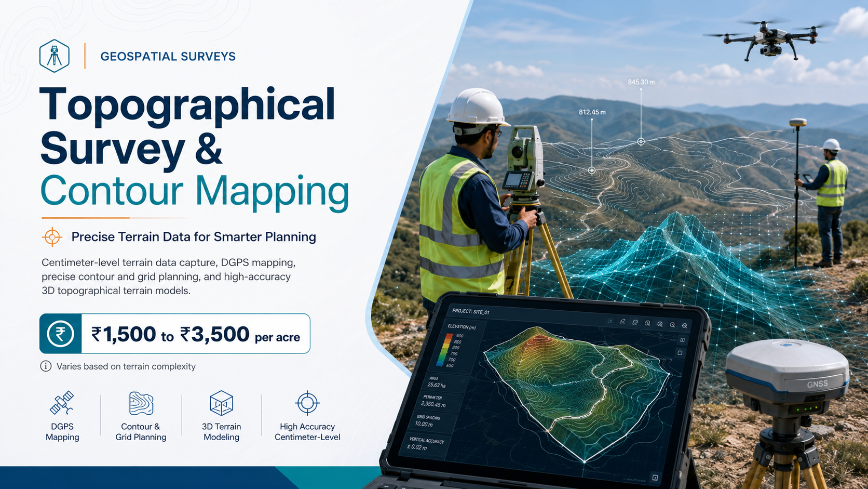Click the orange crosshair target beside the tagline
The width and height of the screenshot is (868, 489).
click(52, 237)
